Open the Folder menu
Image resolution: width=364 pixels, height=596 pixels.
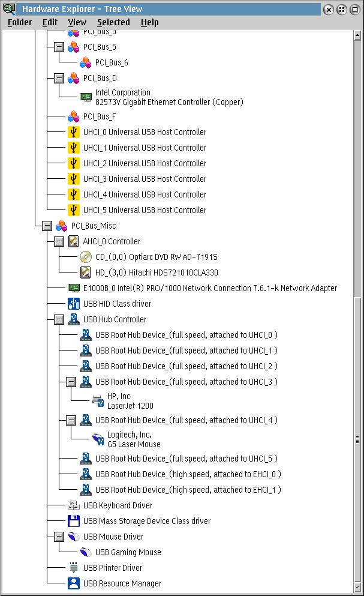click(20, 22)
